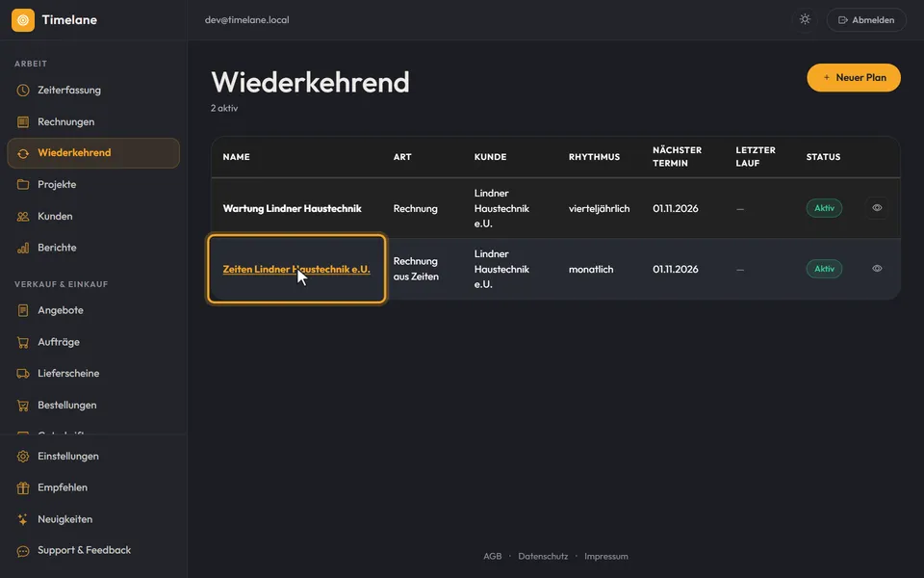
Task: Click the Aktiv status badge for Wartung row
Action: pyautogui.click(x=824, y=208)
